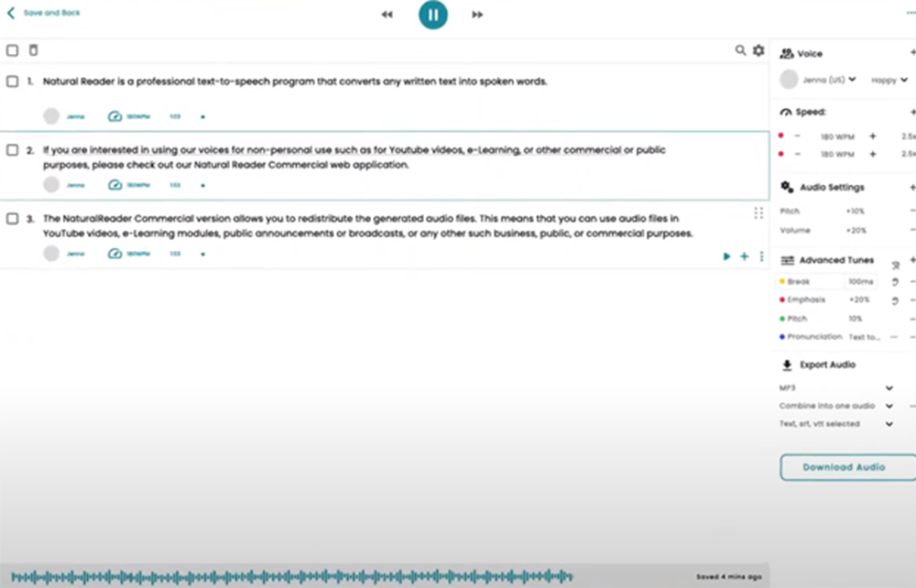This screenshot has width=916, height=588.
Task: Open the three-dot menu on paragraph 3
Action: coord(761,256)
